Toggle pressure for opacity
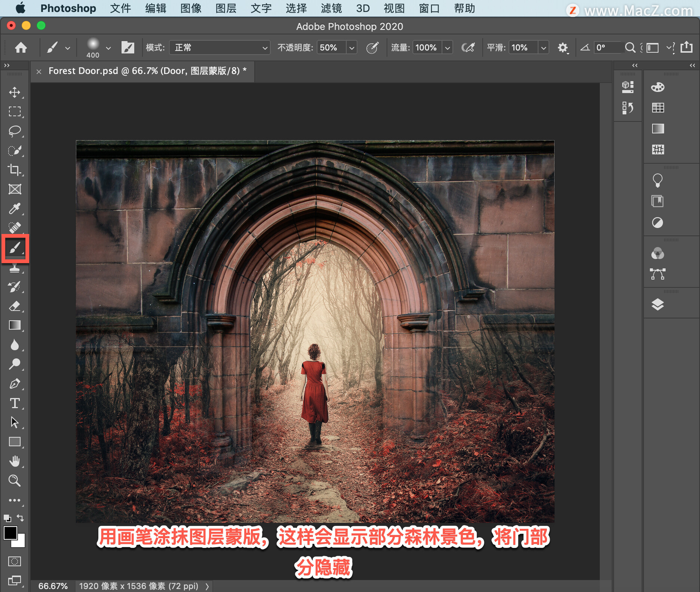Viewport: 700px width, 592px height. click(x=372, y=47)
